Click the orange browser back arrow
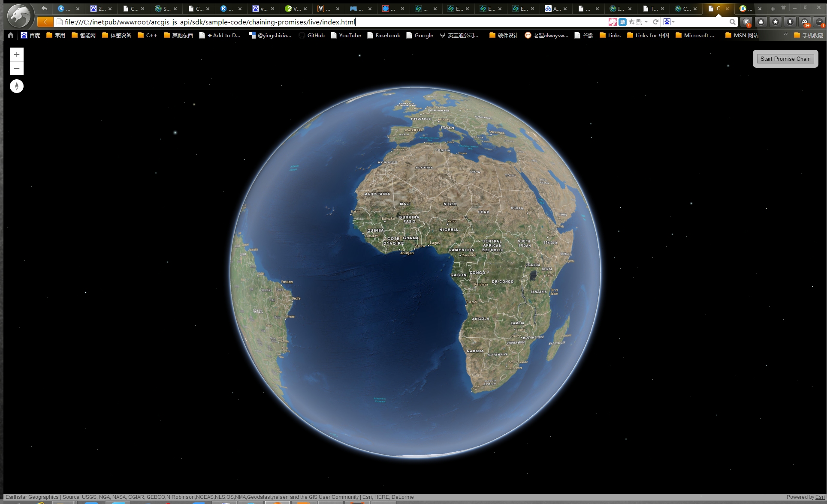The height and width of the screenshot is (504, 827). (45, 22)
